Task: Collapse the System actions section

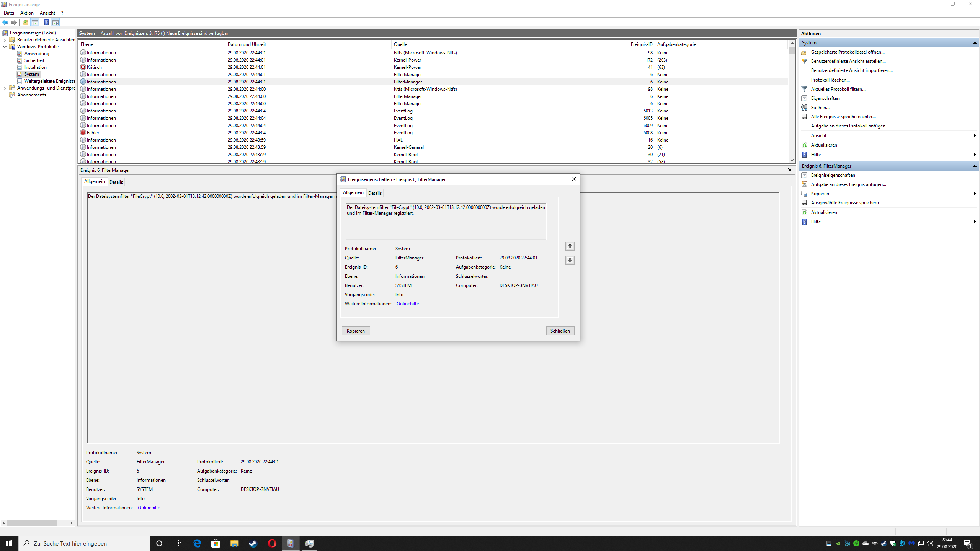Action: click(975, 43)
